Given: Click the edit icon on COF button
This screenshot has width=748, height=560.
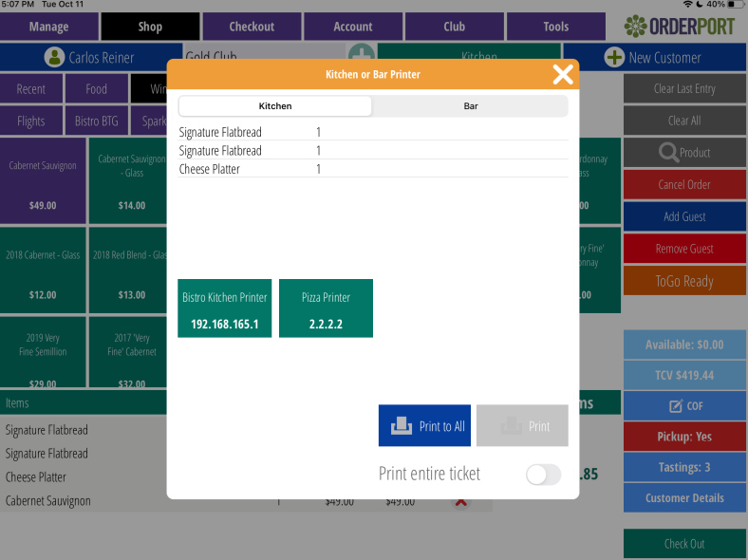Looking at the screenshot, I should coord(676,406).
